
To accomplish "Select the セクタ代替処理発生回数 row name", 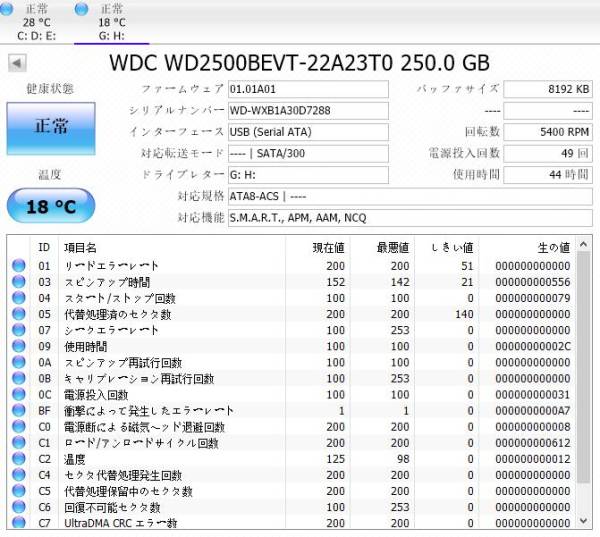I will click(x=123, y=475).
